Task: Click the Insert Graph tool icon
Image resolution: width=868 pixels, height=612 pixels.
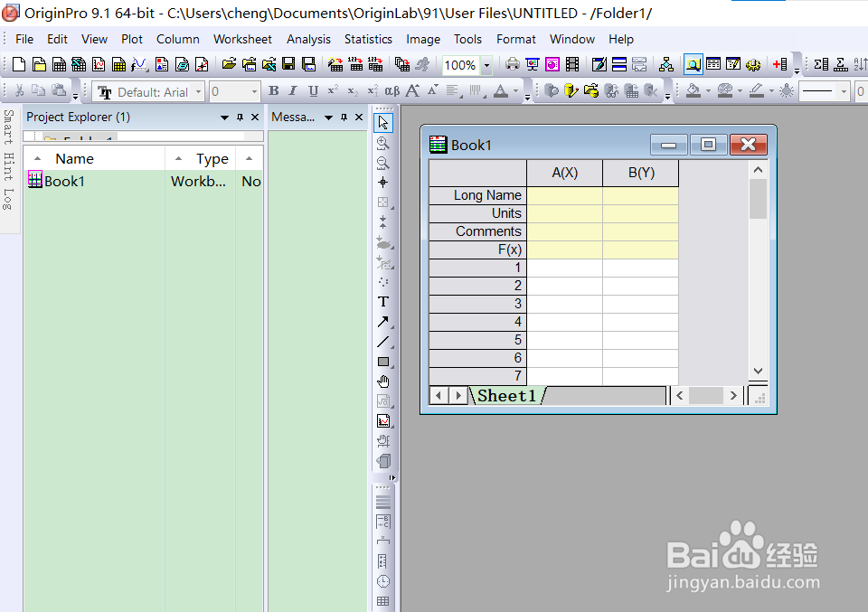Action: point(383,421)
